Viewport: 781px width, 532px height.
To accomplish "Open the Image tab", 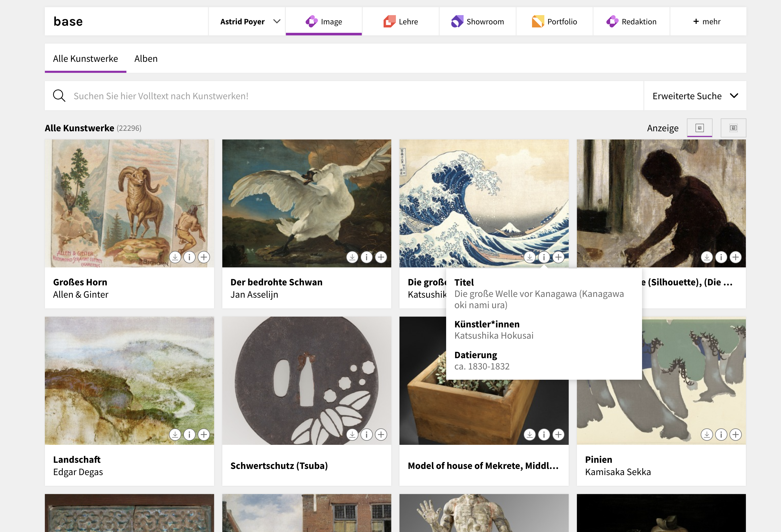I will pos(324,22).
